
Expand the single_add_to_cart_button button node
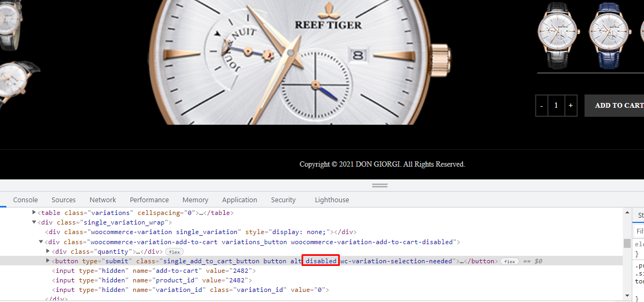coord(48,261)
